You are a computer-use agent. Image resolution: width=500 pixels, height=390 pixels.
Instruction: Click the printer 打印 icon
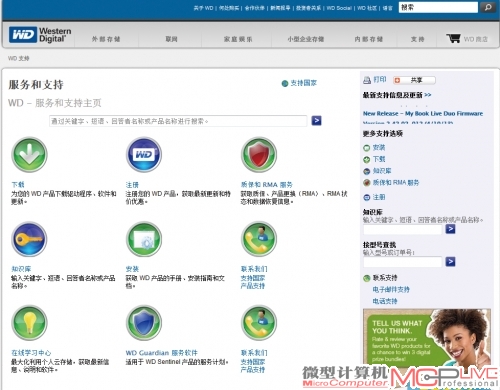(x=367, y=80)
